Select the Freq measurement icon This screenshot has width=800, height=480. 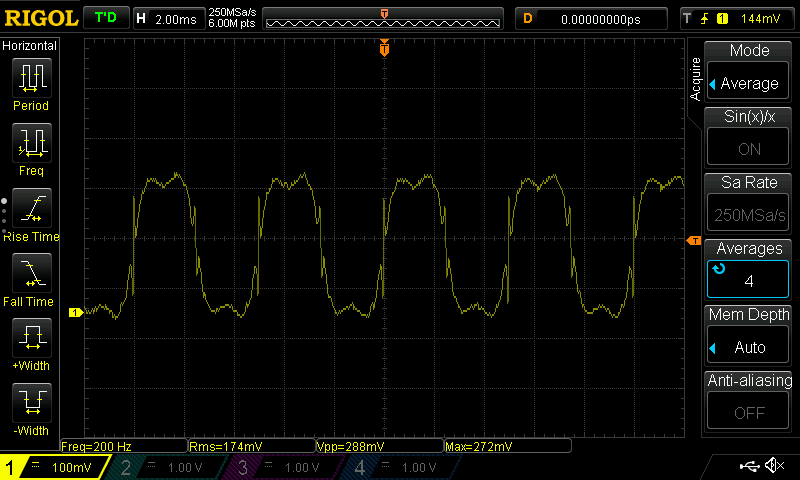32,143
